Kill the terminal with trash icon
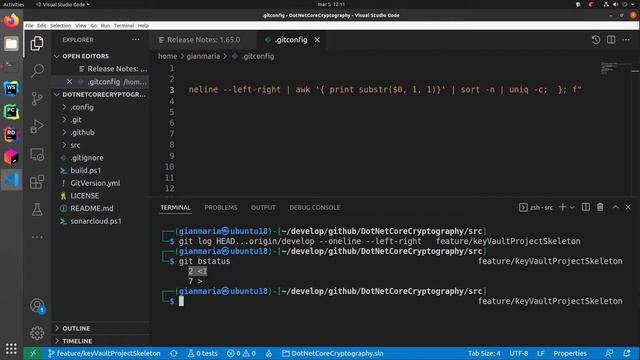640x360 pixels. click(600, 207)
